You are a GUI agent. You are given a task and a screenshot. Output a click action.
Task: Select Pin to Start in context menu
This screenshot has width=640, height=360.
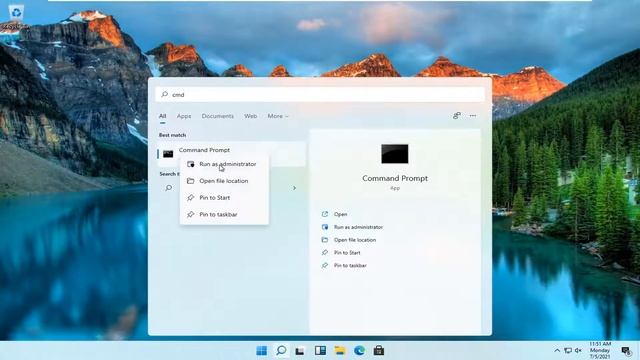pyautogui.click(x=224, y=198)
